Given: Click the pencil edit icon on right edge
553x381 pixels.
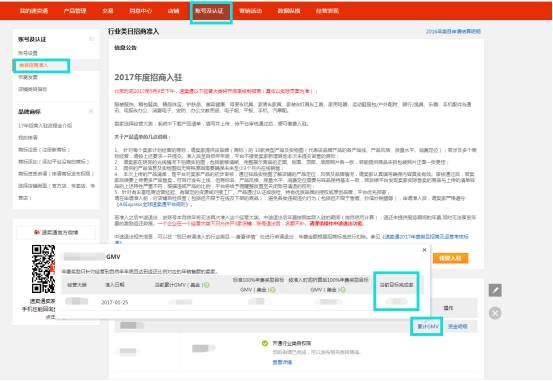Looking at the screenshot, I should click(x=495, y=290).
